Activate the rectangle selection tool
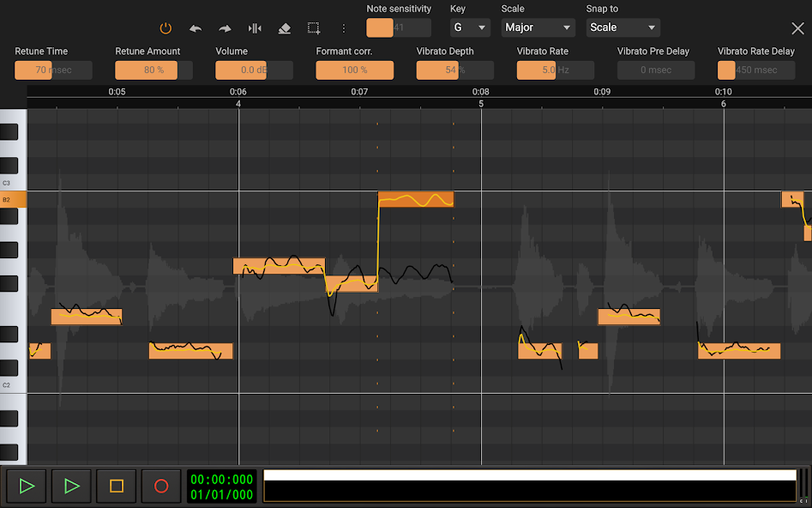 (314, 28)
